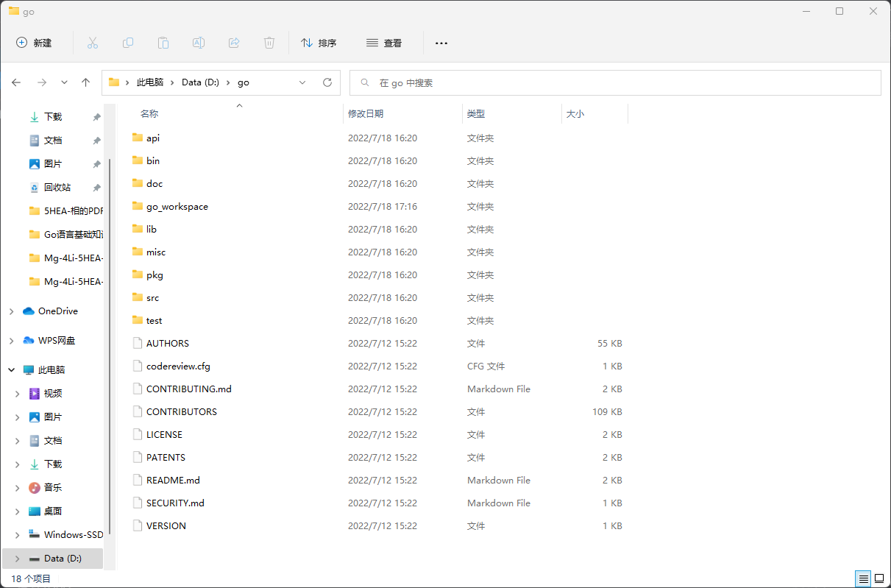The image size is (891, 588).
Task: Click Data (D:) in the address breadcrumb
Action: (200, 82)
